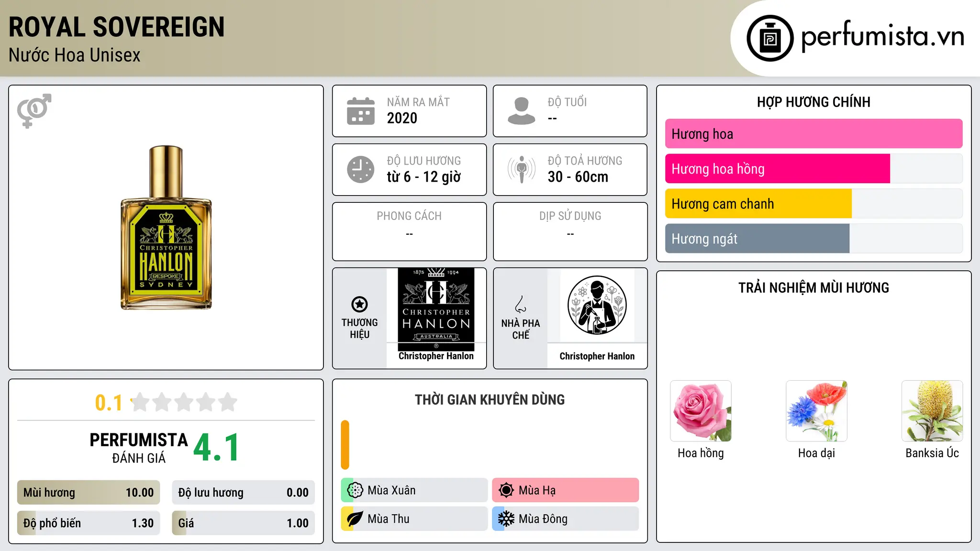Click the star badge icon above Thương hiệu
980x551 pixels.
[x=359, y=304]
